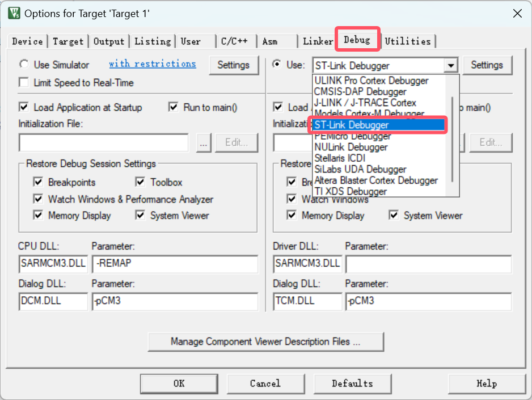Choose Altera Blaster Cortex Debugger option
Screen dimensions: 532x400
[379, 180]
